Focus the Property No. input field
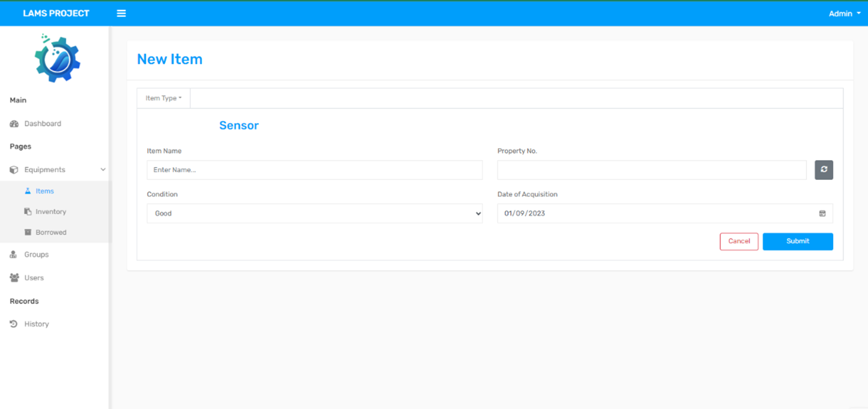The width and height of the screenshot is (868, 409). point(652,170)
